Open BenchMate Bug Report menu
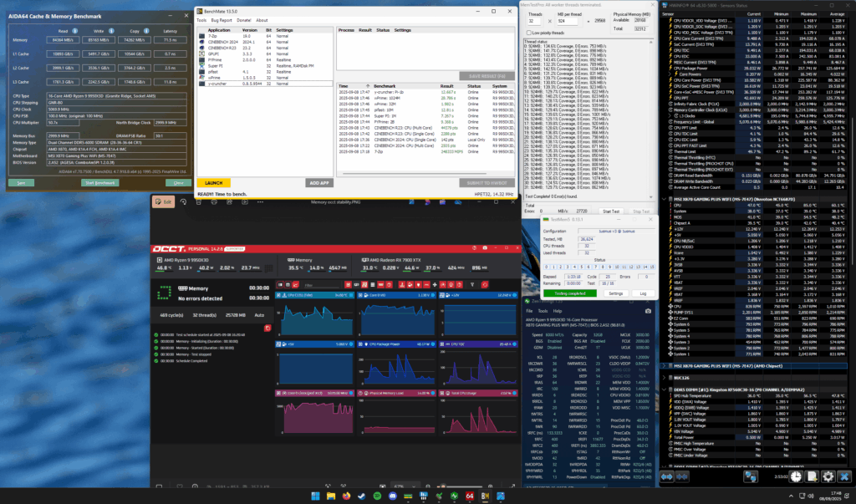856x504 pixels. click(x=221, y=20)
